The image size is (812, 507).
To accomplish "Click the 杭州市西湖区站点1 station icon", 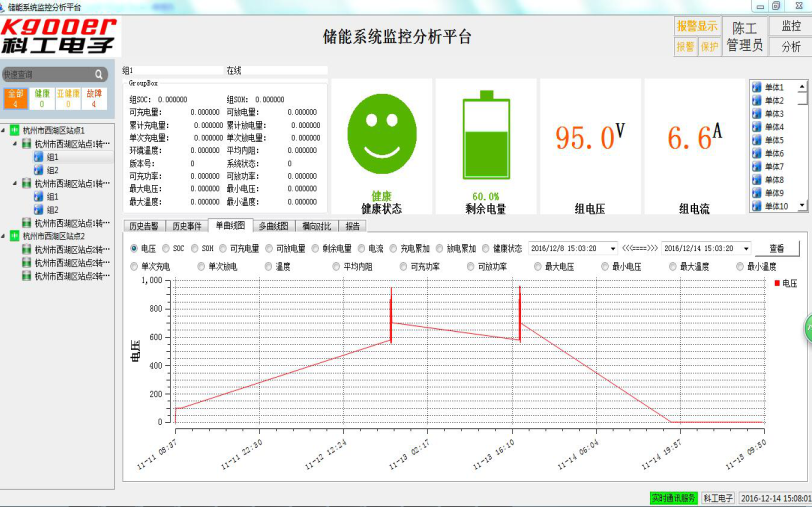I will click(15, 130).
